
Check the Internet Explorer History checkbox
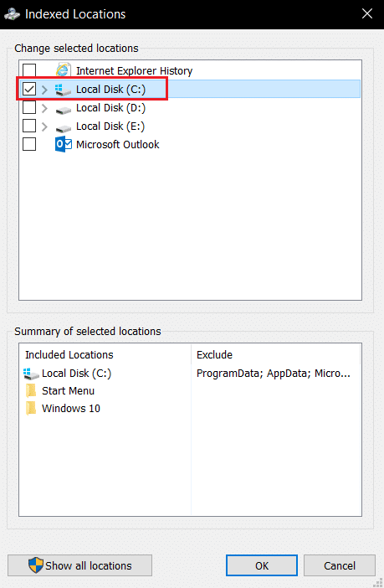[x=29, y=70]
